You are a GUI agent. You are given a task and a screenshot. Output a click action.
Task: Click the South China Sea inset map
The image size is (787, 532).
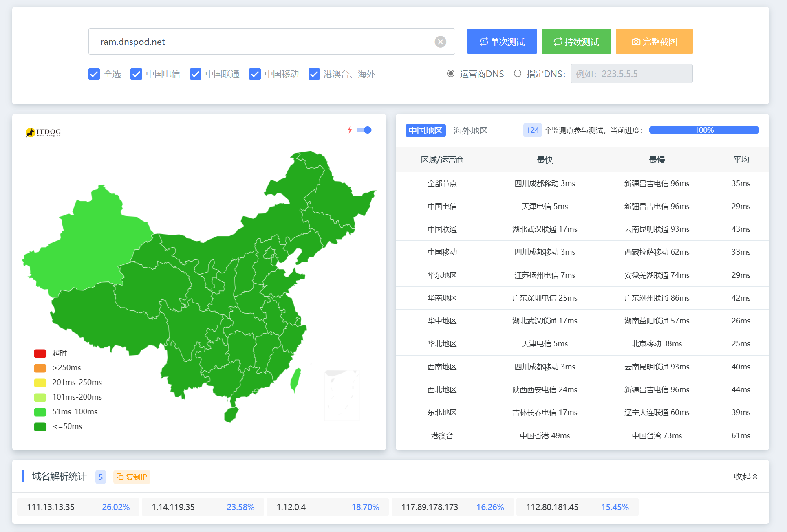[x=342, y=396]
